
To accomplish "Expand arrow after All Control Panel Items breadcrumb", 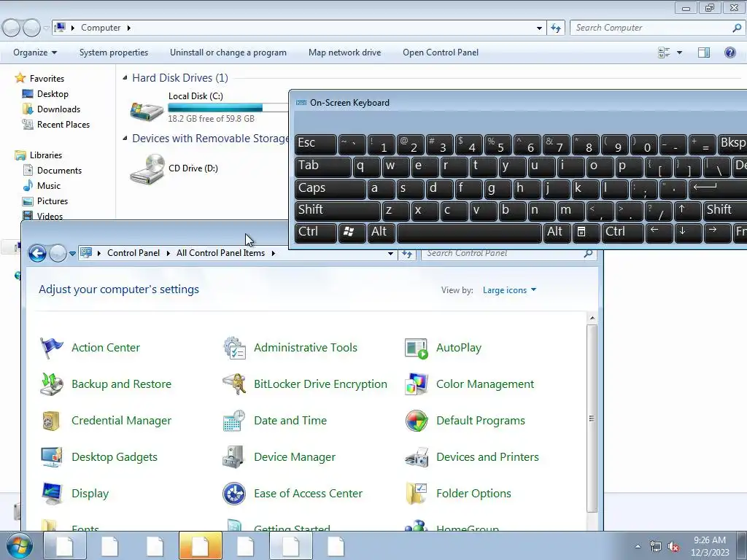I will coord(274,253).
